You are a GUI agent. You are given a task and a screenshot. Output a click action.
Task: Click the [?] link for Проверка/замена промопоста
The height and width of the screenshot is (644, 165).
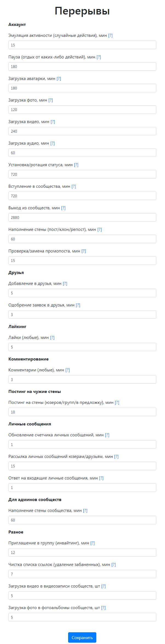point(84,251)
